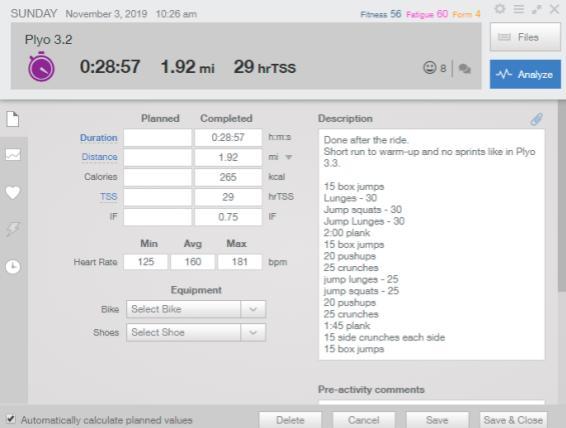The width and height of the screenshot is (566, 428).
Task: Click inside the Description text area
Action: tap(431, 245)
